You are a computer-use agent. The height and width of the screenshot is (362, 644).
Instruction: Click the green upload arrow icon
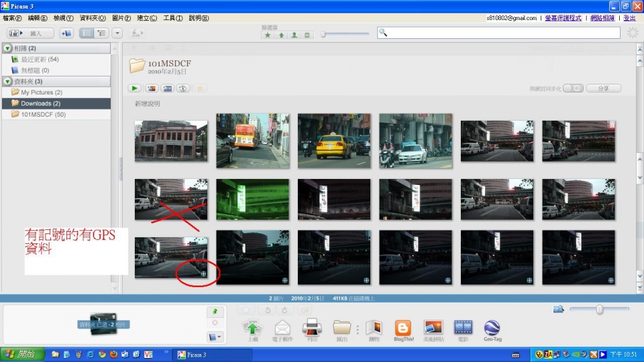tap(252, 328)
